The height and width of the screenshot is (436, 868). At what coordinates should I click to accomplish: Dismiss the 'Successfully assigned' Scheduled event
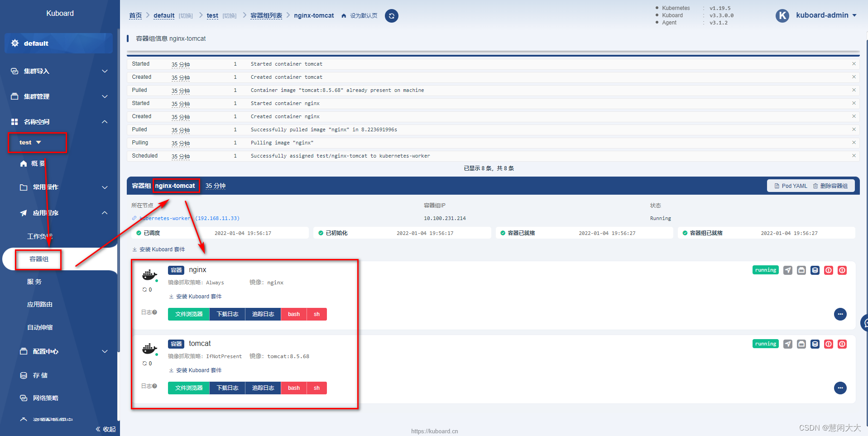(x=854, y=156)
